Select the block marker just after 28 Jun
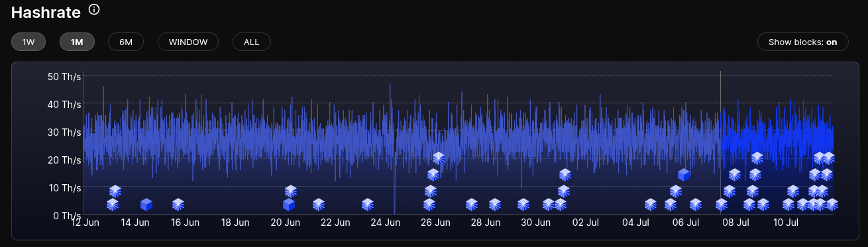Viewport: 868px width, 247px height. click(495, 205)
